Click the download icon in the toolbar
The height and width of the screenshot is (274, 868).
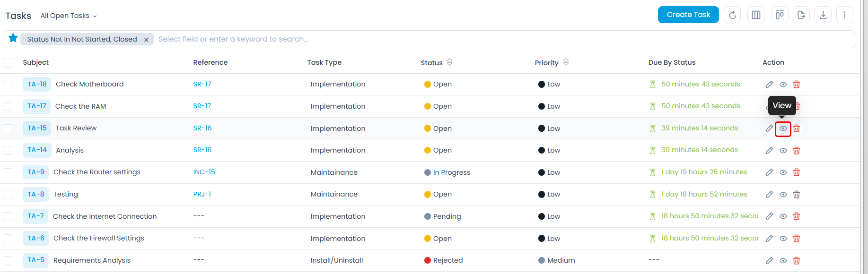[x=823, y=15]
